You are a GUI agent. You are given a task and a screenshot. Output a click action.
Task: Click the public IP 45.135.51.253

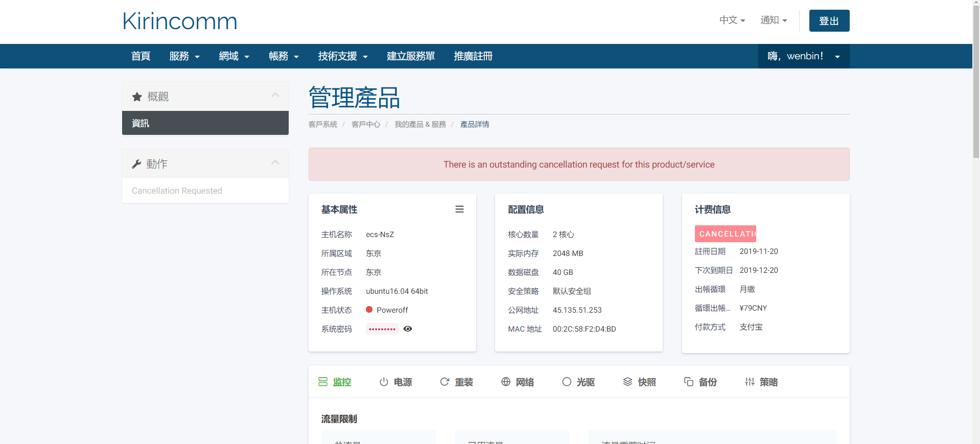tap(577, 310)
